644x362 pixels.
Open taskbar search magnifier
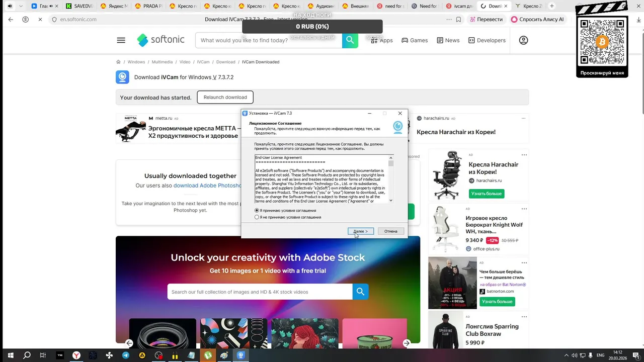pos(27,355)
